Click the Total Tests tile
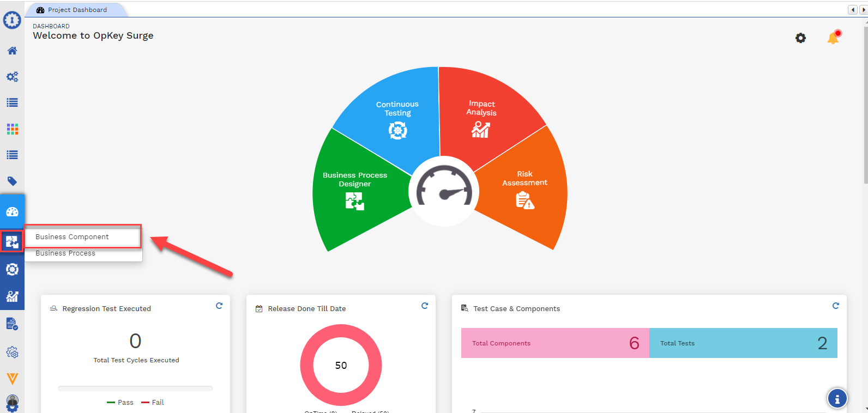868x413 pixels. click(743, 343)
